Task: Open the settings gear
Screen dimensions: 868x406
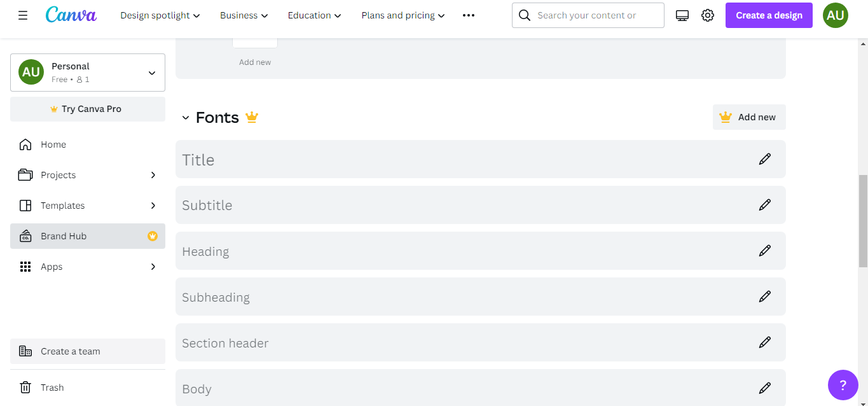Action: 707,15
